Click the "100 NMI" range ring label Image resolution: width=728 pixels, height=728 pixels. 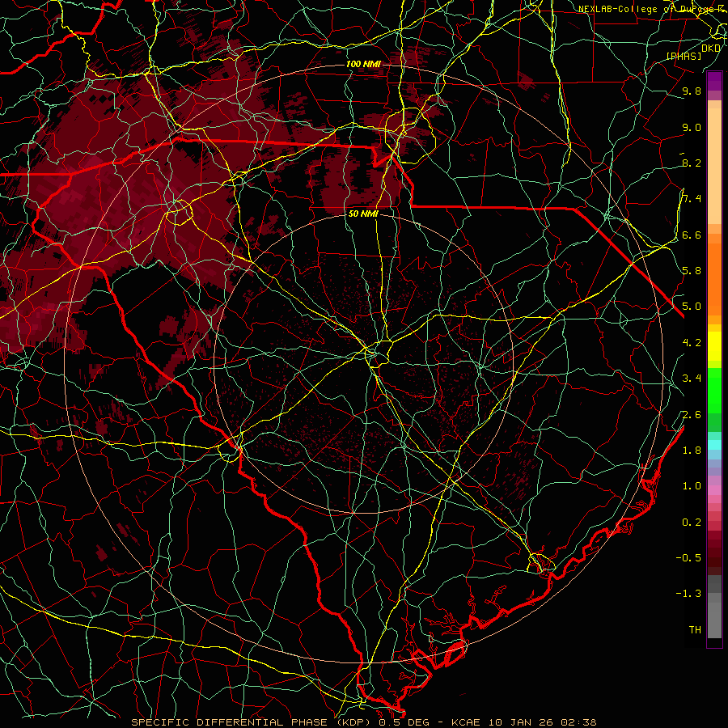[x=363, y=64]
